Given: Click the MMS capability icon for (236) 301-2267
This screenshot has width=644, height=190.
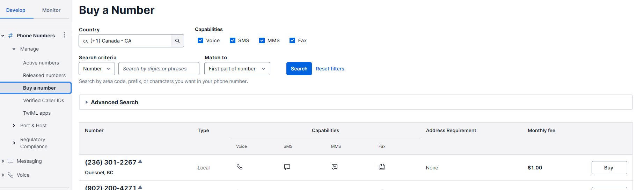Looking at the screenshot, I should tap(335, 167).
